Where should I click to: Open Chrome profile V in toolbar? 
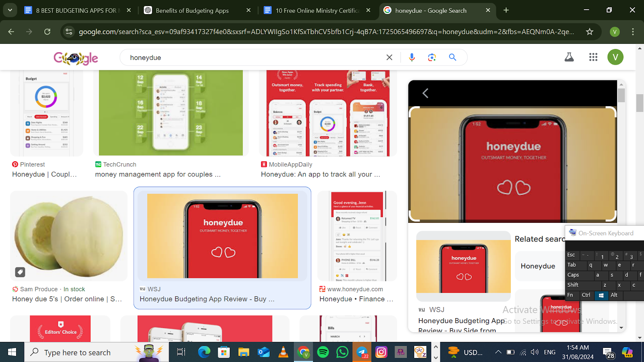click(615, 31)
